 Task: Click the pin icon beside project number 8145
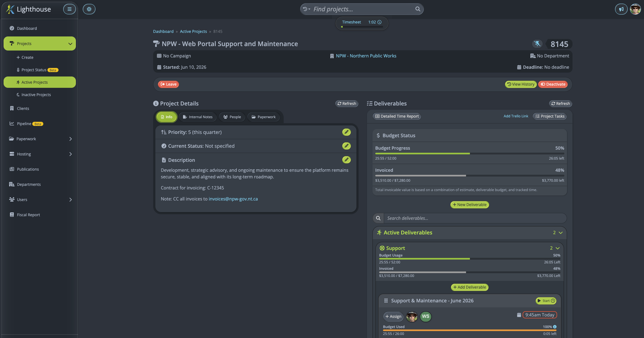(x=537, y=44)
